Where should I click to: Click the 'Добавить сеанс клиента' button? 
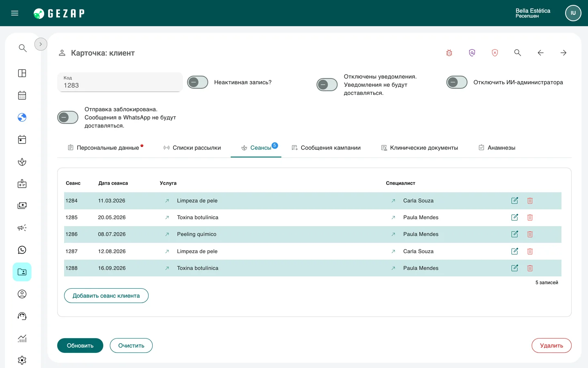tap(106, 296)
